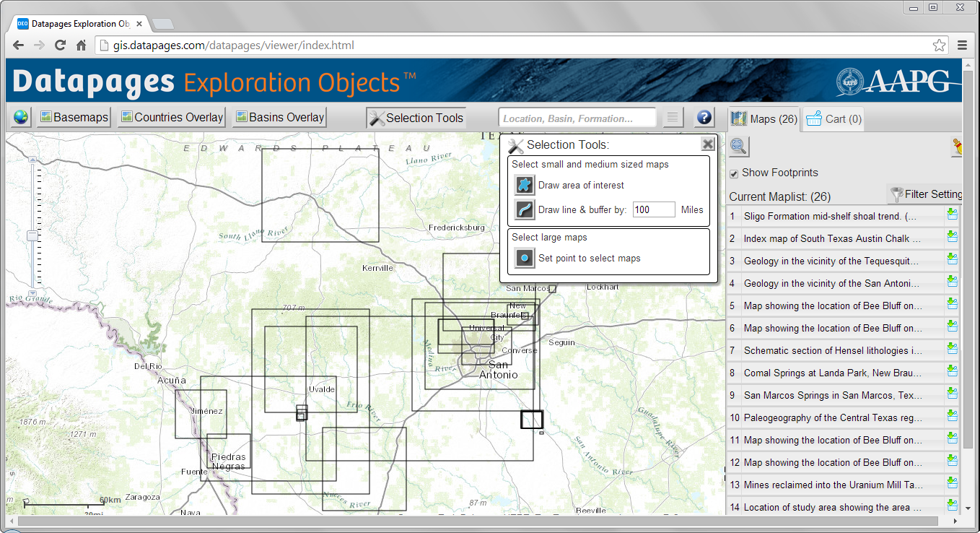Add row 12 Bee Bluff map to cart
This screenshot has width=980, height=533.
coord(952,461)
